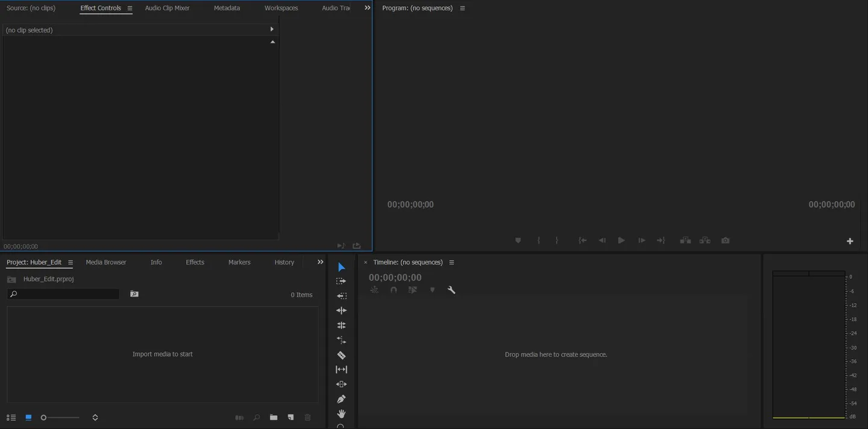868x429 pixels.
Task: Click the trash Clear icon in Project panel
Action: (307, 418)
